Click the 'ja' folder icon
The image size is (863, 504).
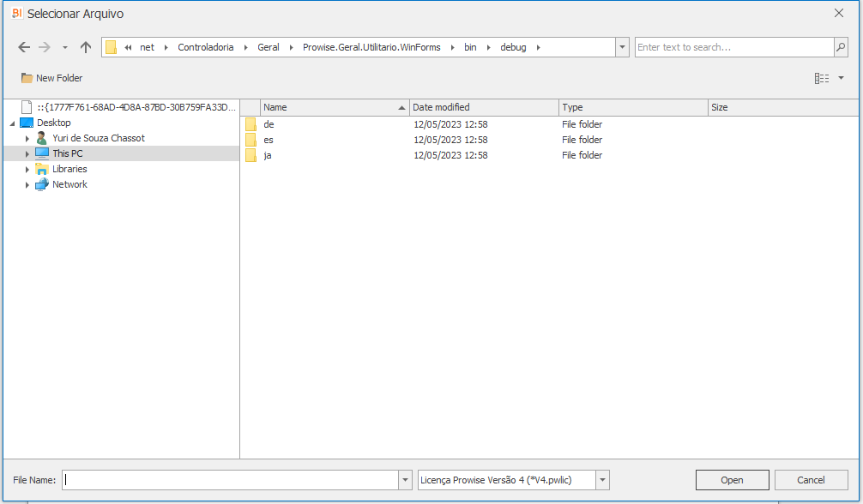click(x=250, y=155)
